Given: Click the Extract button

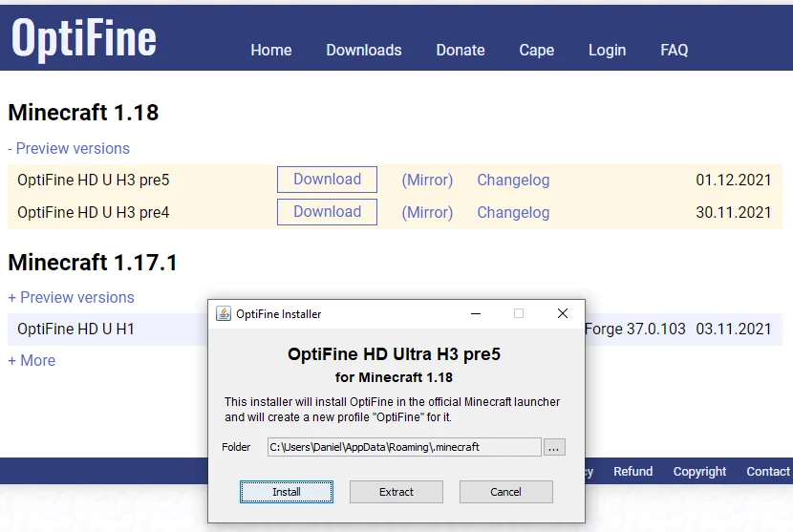Looking at the screenshot, I should click(396, 492).
